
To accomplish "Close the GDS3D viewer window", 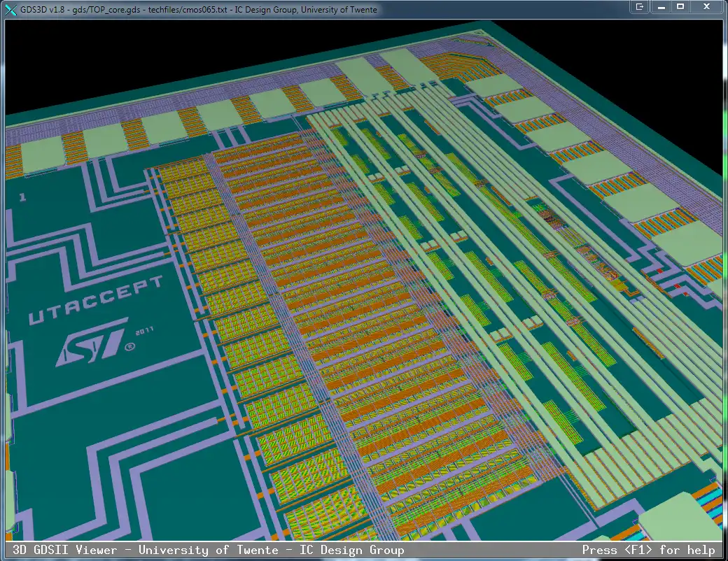I will tap(706, 7).
